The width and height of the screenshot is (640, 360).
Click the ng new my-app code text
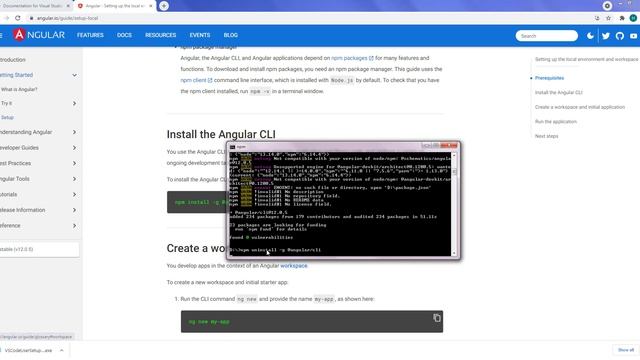(x=209, y=322)
